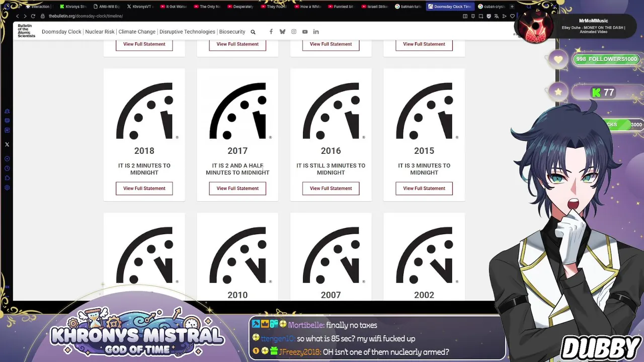Click the 998 followers goal progress bar
Image resolution: width=644 pixels, height=362 pixels.
click(607, 59)
